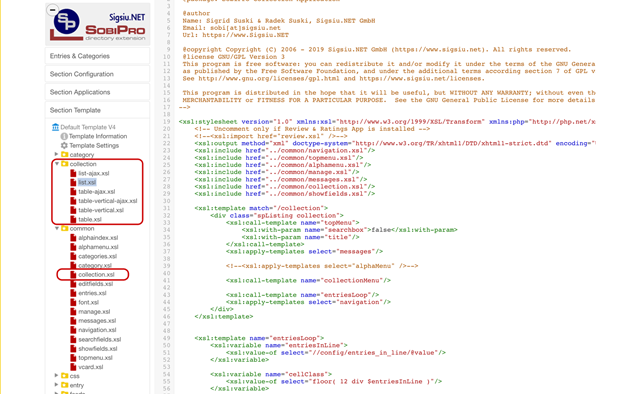The height and width of the screenshot is (394, 636).
Task: Open font.xsl file
Action: click(x=88, y=302)
